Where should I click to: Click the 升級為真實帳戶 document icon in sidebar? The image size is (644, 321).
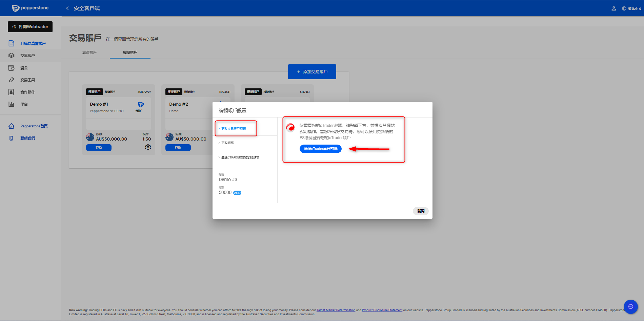pyautogui.click(x=12, y=43)
